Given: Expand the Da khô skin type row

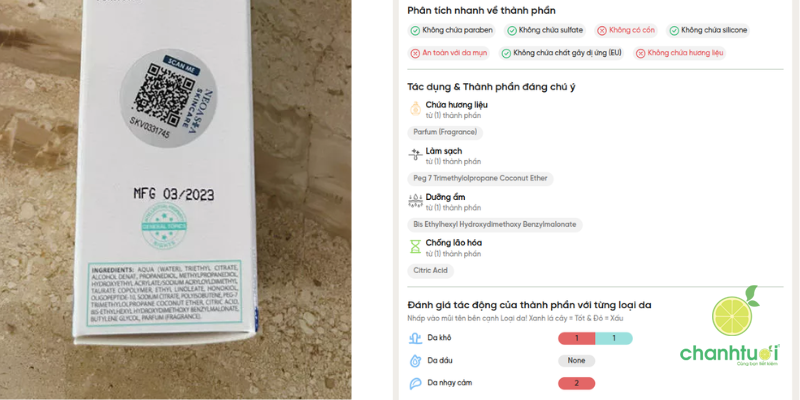Looking at the screenshot, I should [x=520, y=338].
